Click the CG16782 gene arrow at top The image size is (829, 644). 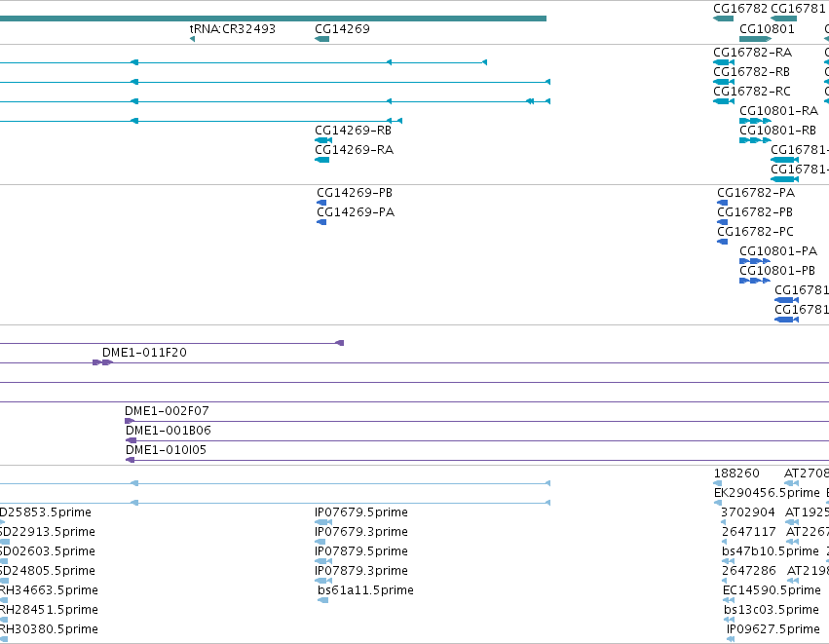point(723,19)
